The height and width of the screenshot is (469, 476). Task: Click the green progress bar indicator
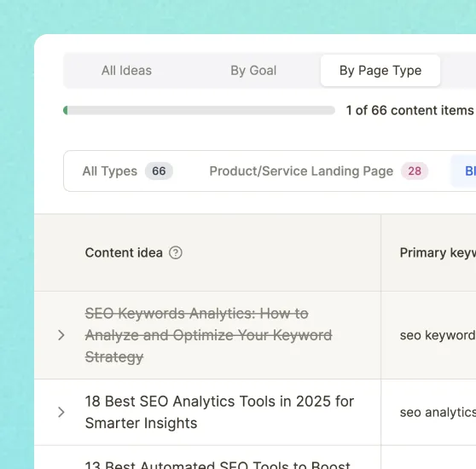click(x=66, y=110)
